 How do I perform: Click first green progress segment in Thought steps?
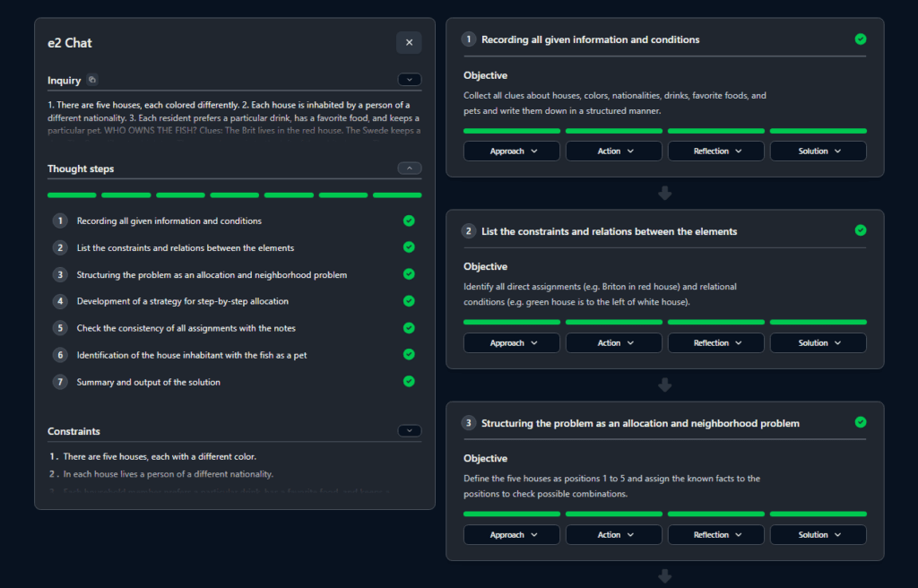click(72, 195)
